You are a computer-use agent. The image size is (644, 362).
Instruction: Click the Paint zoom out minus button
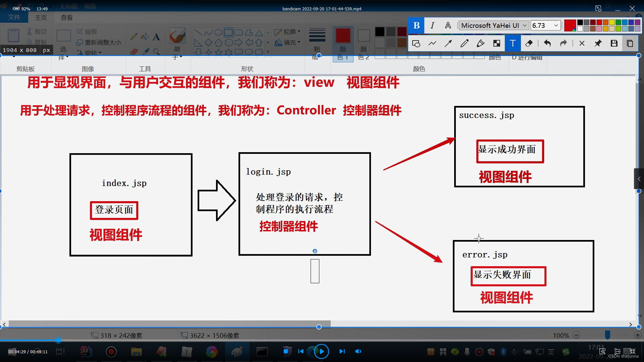(x=577, y=335)
